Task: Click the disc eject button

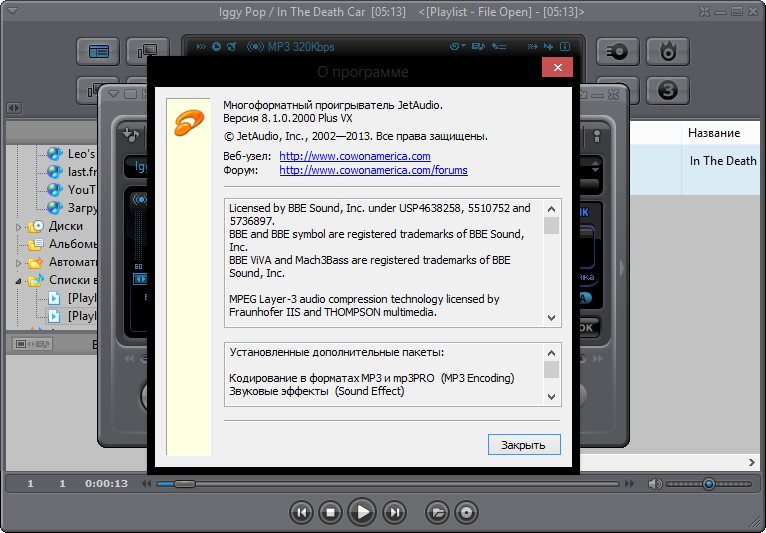Action: tap(467, 512)
